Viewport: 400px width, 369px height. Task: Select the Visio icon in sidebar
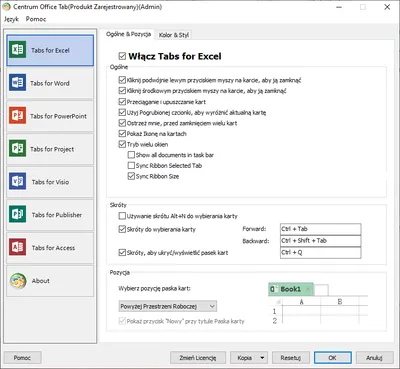(17, 181)
